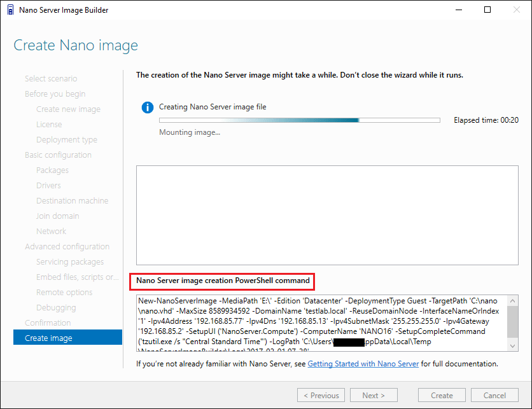Open the 'Embed files, scripts or...' step
Image resolution: width=532 pixels, height=409 pixels.
(78, 277)
